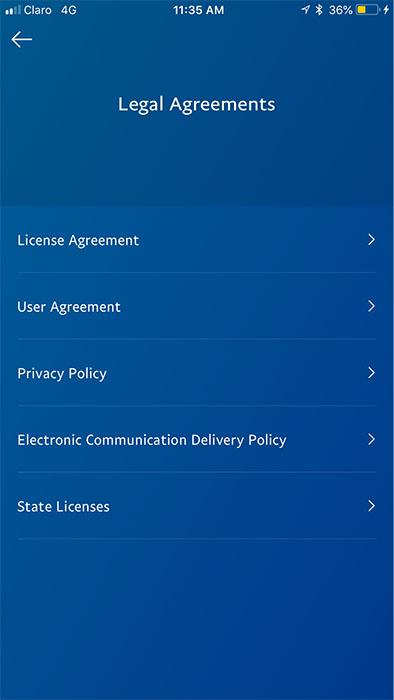
Task: Click chevron beside Electronic Communication Delivery Policy
Action: point(371,439)
